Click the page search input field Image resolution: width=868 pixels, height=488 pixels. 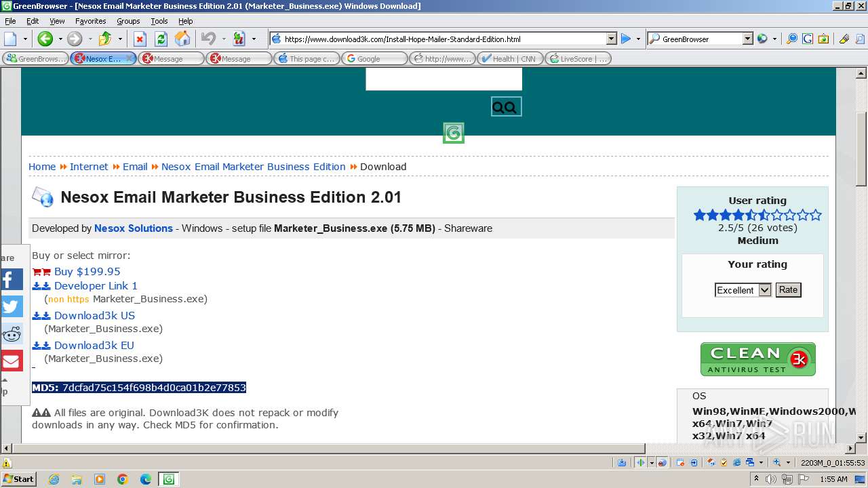pyautogui.click(x=443, y=79)
